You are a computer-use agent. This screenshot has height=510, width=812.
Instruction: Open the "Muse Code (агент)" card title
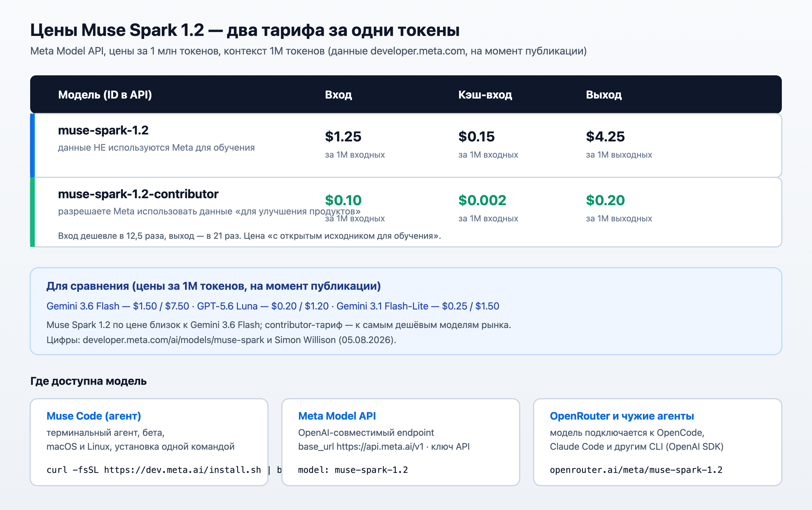pyautogui.click(x=94, y=416)
